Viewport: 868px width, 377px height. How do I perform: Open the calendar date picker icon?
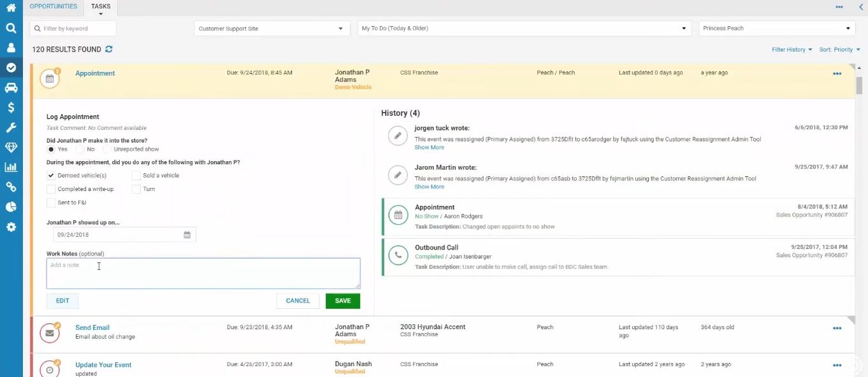pos(187,235)
